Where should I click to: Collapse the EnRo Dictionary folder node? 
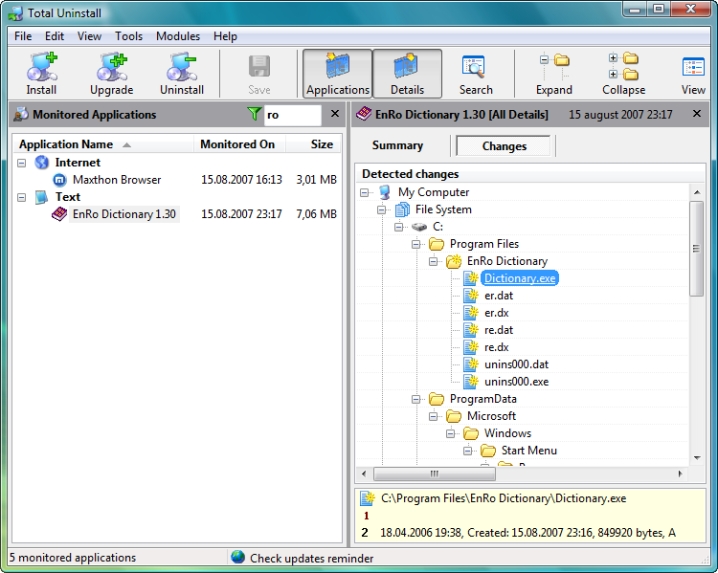pyautogui.click(x=435, y=261)
